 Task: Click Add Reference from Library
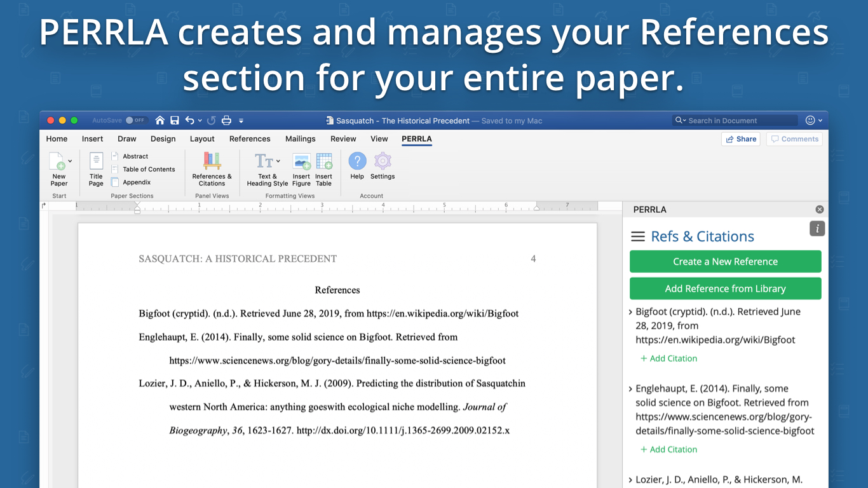click(725, 288)
